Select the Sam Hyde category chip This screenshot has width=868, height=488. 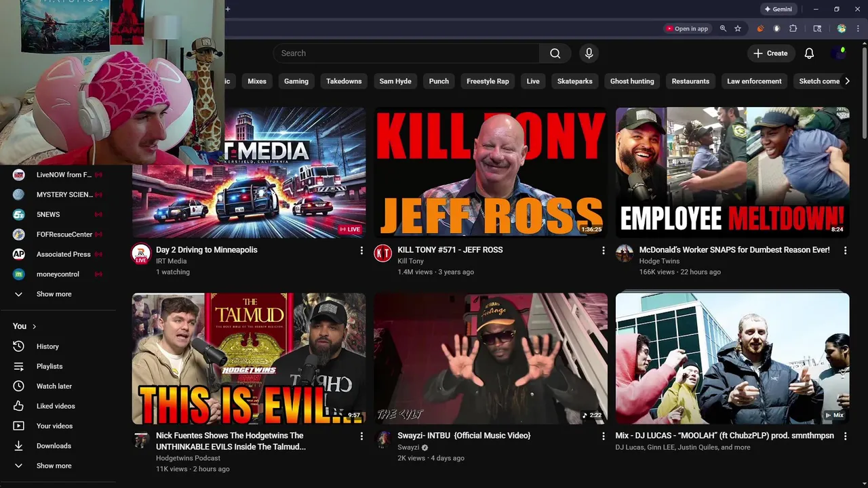pyautogui.click(x=395, y=81)
